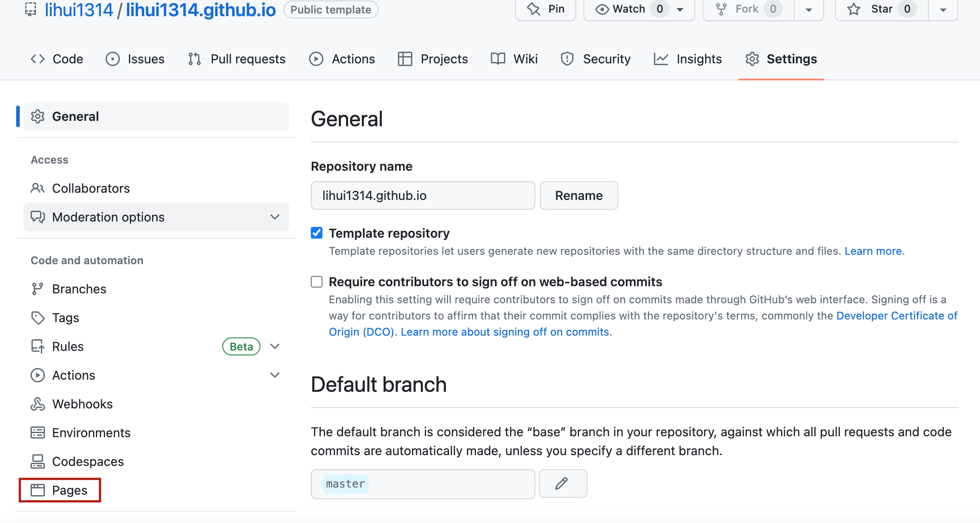Image resolution: width=980 pixels, height=523 pixels.
Task: Click the Pull requests icon
Action: (194, 59)
